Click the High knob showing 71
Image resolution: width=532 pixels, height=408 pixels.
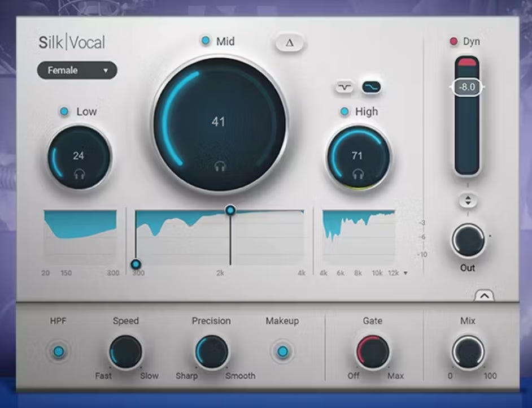click(x=358, y=157)
